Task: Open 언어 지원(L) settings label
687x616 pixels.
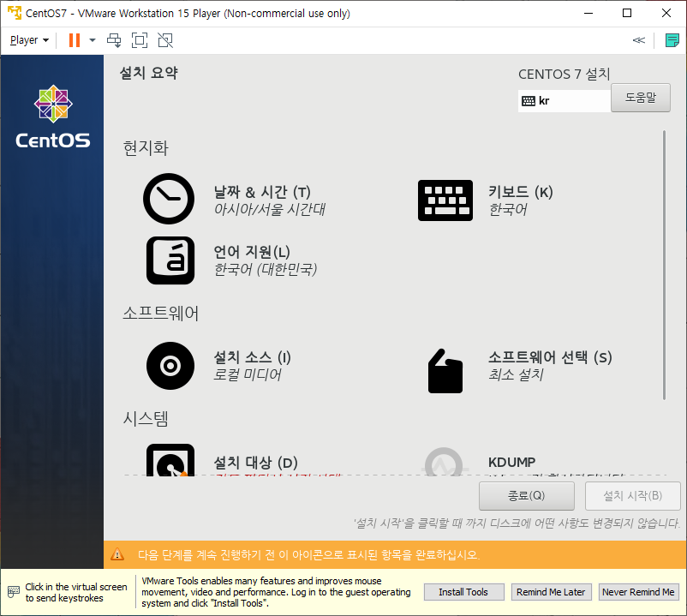Action: pos(252,252)
